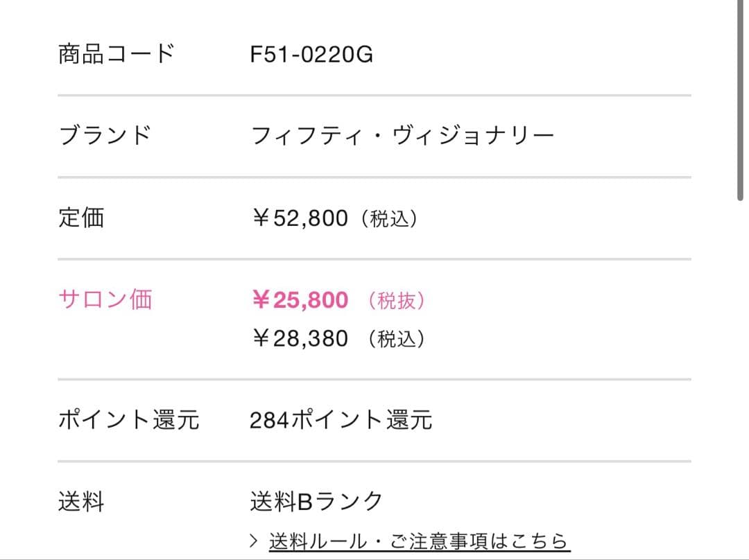Click the ブランド row label

[x=104, y=135]
